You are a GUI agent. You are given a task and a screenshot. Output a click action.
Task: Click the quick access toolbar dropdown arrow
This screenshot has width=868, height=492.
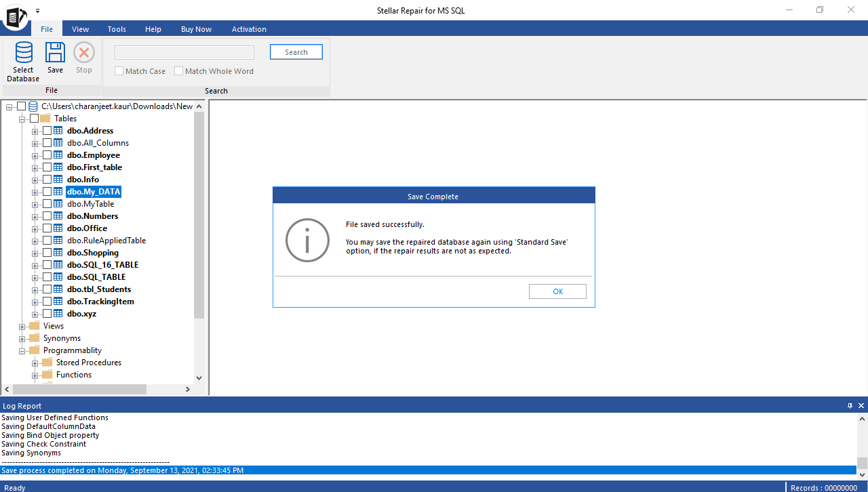[x=37, y=11]
